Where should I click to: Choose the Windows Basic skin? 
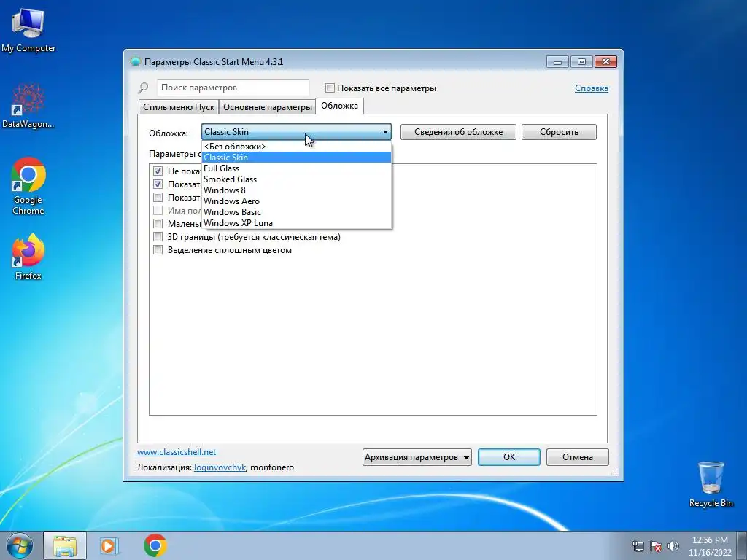pyautogui.click(x=296, y=212)
